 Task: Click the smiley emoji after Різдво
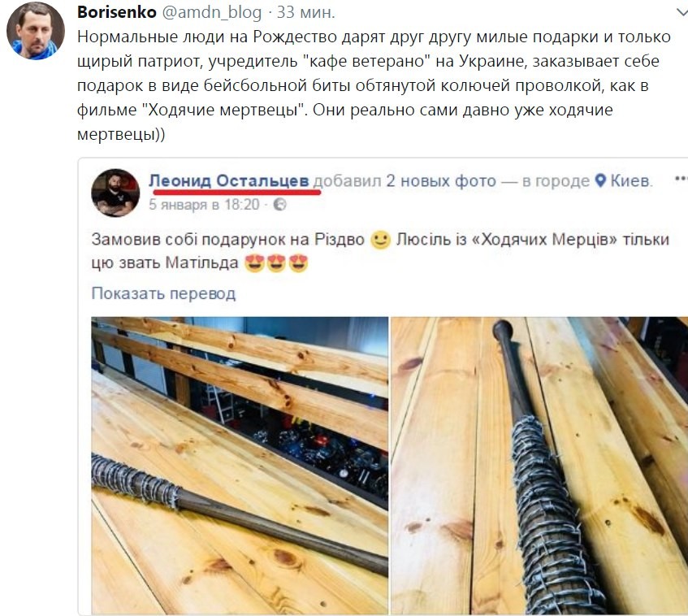[380, 240]
